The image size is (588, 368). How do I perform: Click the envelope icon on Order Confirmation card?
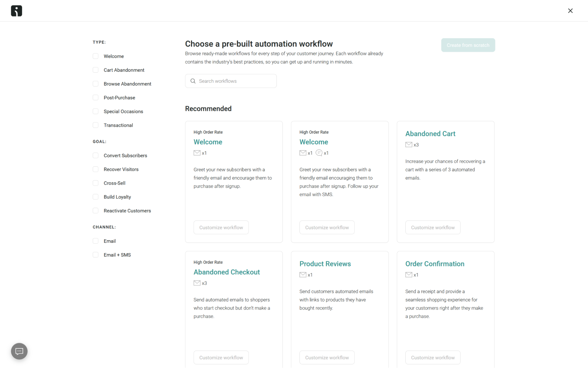pyautogui.click(x=408, y=275)
